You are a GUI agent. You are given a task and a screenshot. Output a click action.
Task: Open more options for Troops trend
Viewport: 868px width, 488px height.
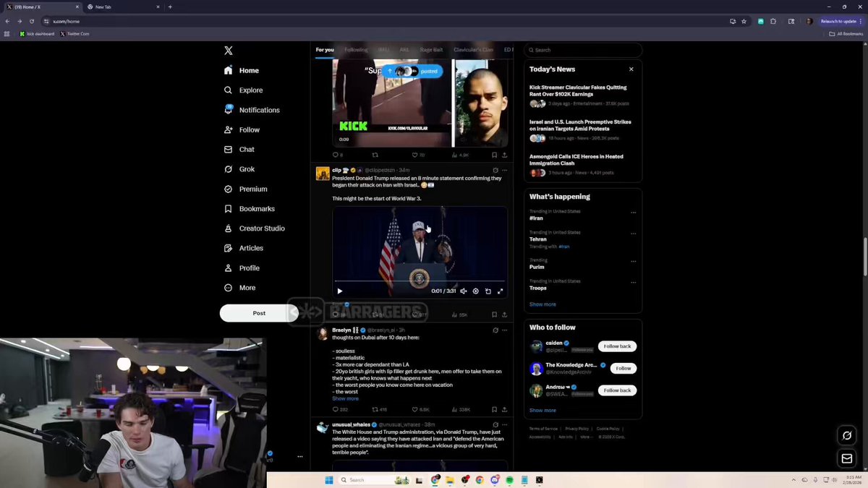633,282
